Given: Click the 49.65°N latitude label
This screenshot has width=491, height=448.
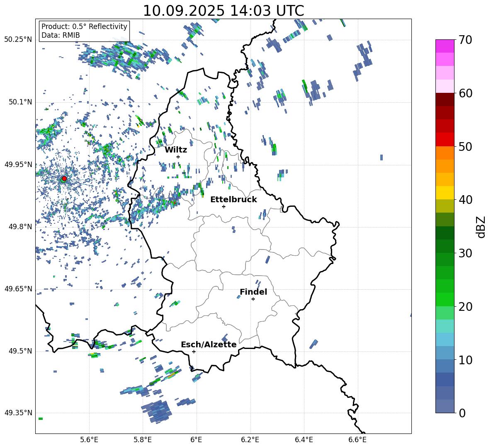Looking at the screenshot, I should coord(18,288).
